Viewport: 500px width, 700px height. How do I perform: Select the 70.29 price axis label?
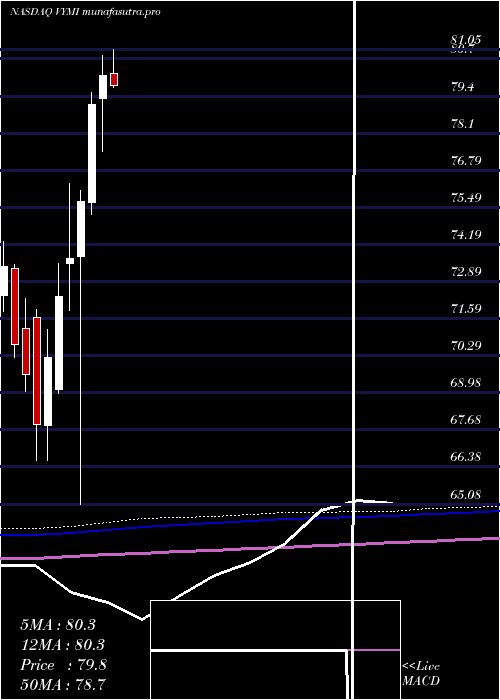[x=466, y=345]
